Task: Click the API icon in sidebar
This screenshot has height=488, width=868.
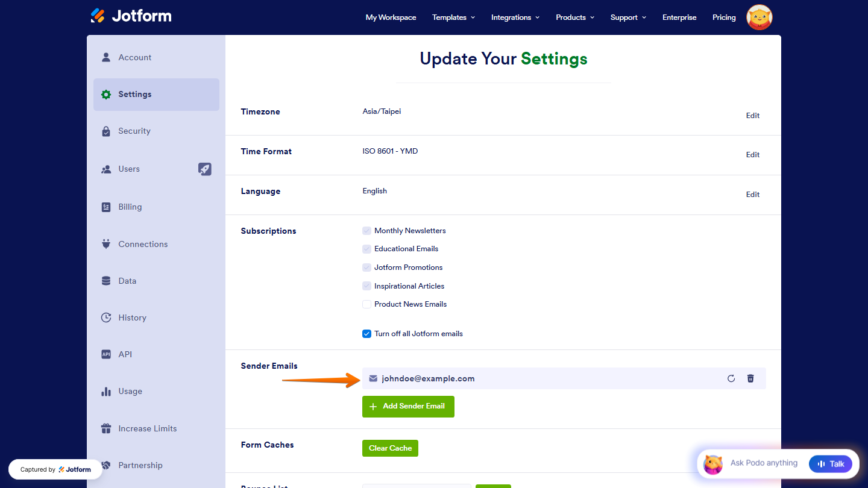Action: (x=106, y=354)
